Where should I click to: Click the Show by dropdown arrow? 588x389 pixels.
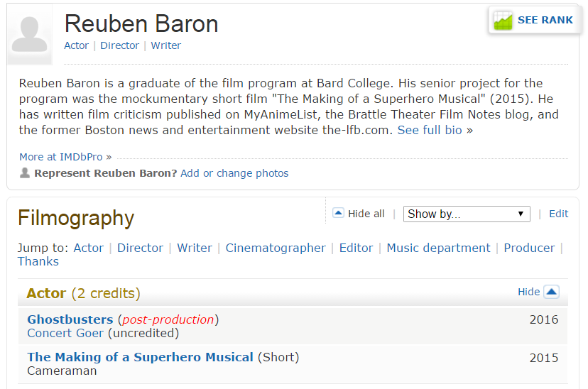point(521,214)
